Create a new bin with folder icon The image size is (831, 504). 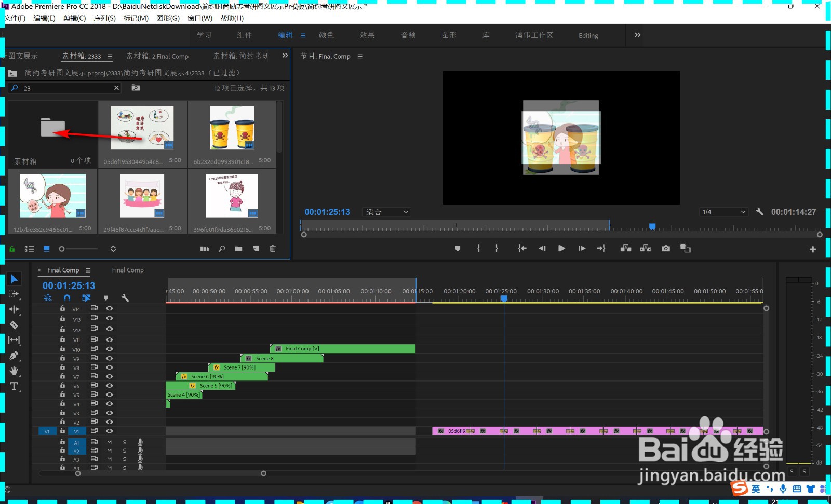(x=238, y=249)
